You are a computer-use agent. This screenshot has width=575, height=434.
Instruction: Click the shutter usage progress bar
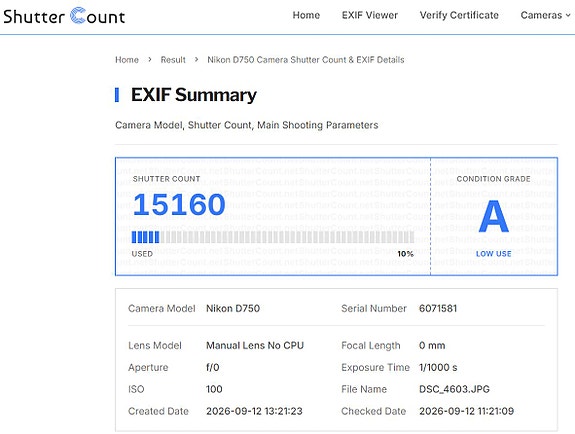point(273,237)
